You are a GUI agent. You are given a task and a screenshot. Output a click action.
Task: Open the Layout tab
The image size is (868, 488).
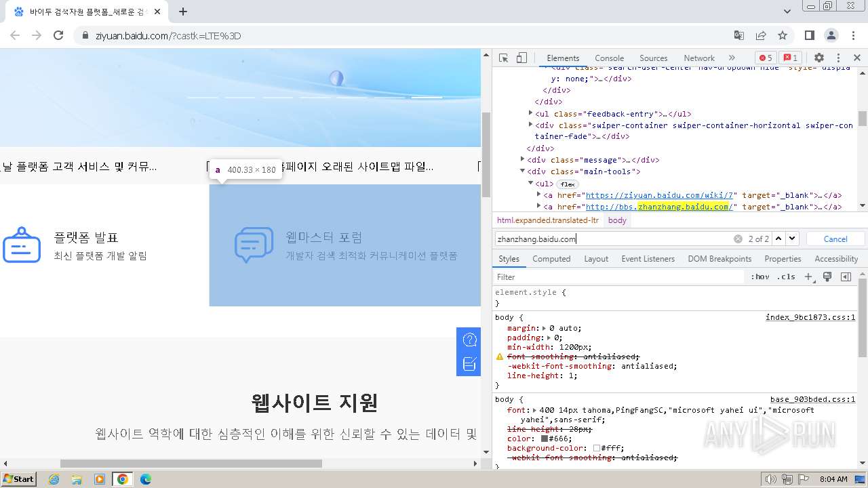point(596,259)
